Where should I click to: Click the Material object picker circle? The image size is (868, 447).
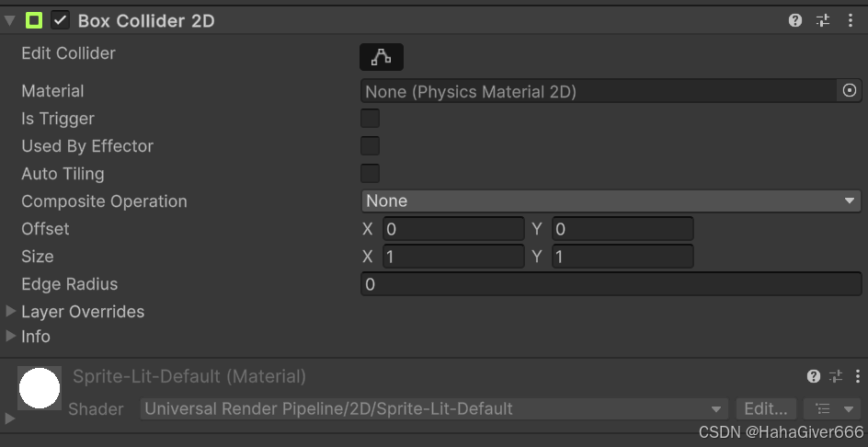850,90
